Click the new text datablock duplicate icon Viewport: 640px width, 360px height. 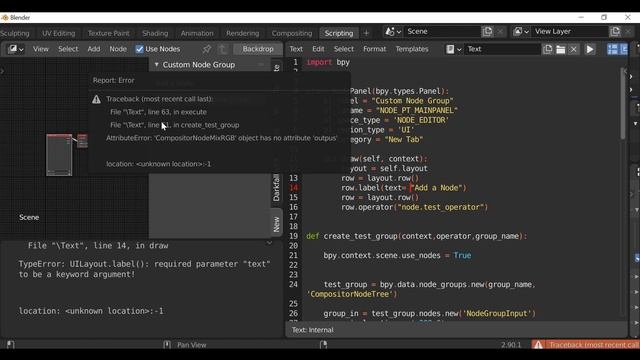[548, 49]
